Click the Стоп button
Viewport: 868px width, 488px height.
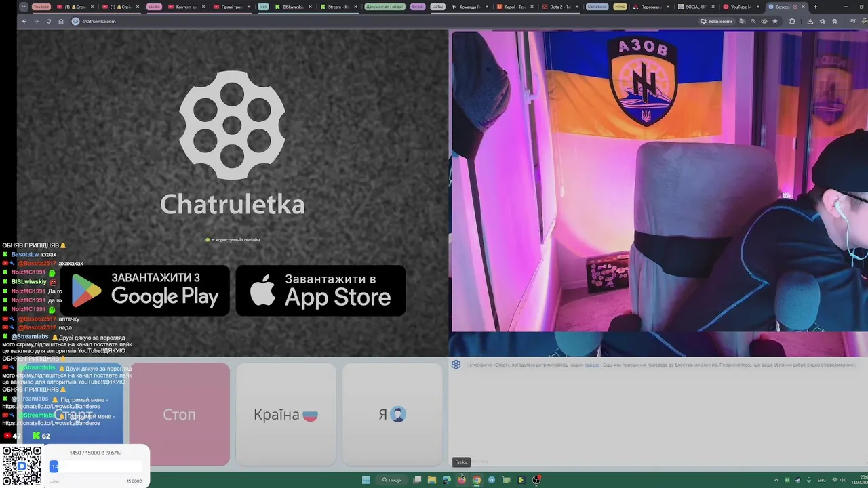click(x=180, y=414)
